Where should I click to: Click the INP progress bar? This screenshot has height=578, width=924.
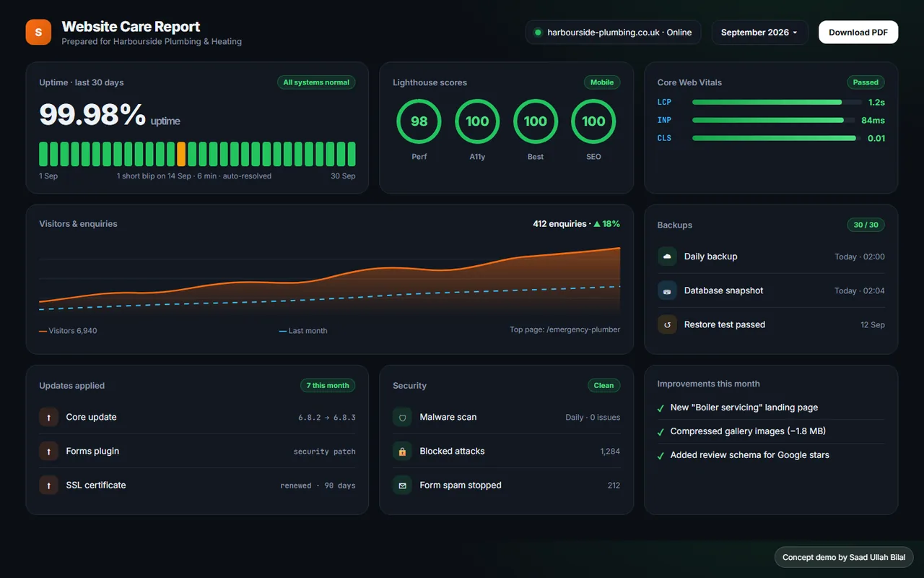[x=773, y=120]
